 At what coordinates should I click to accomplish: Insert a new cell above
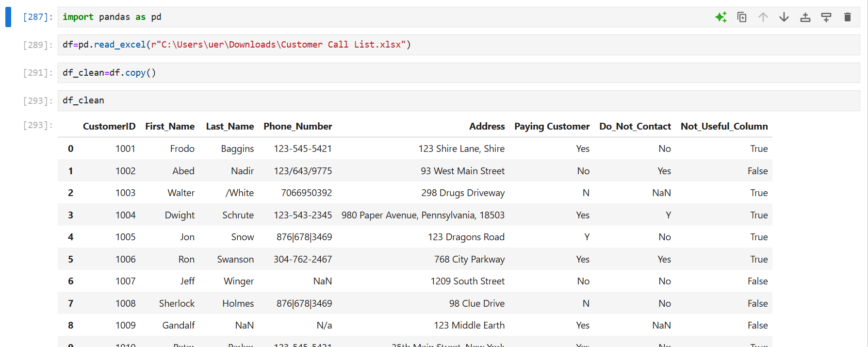click(x=805, y=17)
